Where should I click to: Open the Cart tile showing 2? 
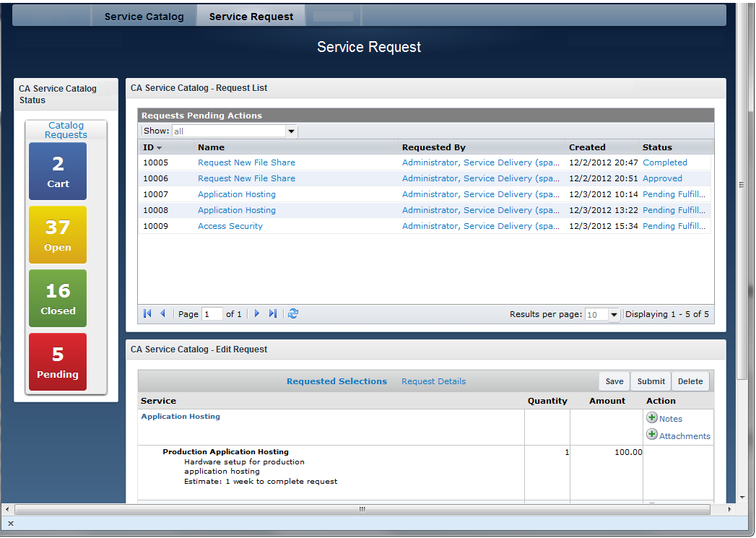coord(58,171)
